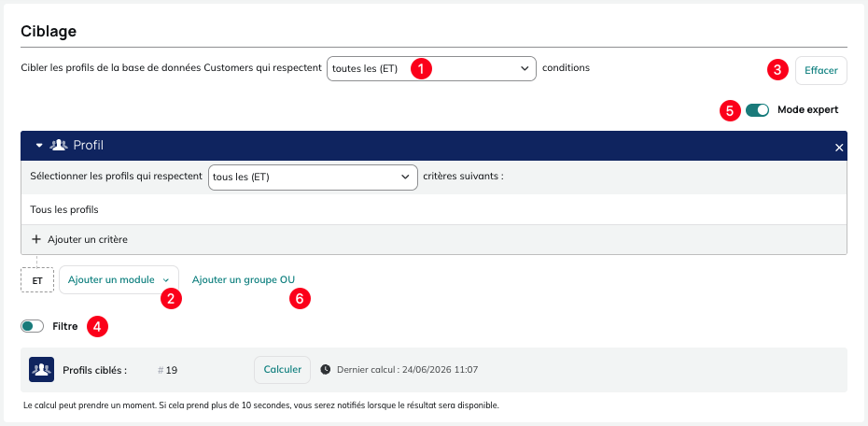Click the clock icon near Dernier calcul
The height and width of the screenshot is (426, 868).
pyautogui.click(x=326, y=369)
